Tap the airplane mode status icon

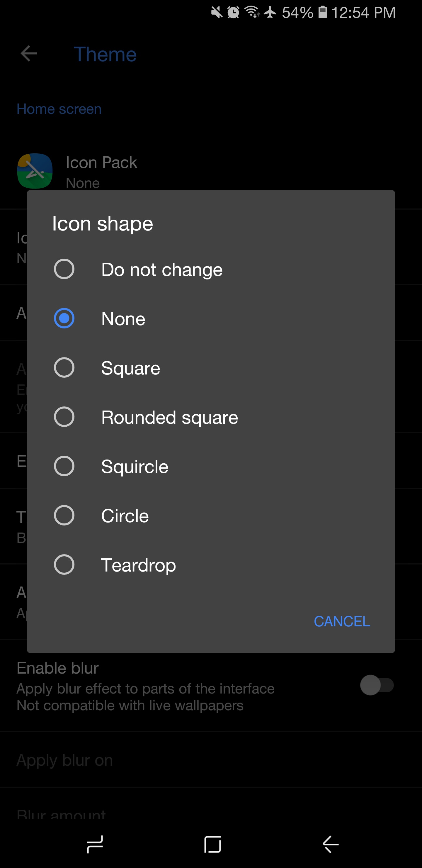[270, 12]
